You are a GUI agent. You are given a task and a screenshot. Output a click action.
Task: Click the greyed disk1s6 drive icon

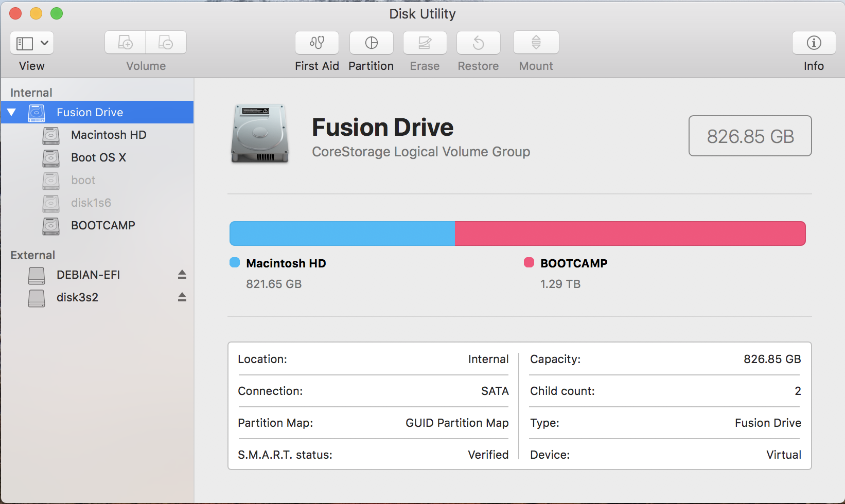point(51,203)
